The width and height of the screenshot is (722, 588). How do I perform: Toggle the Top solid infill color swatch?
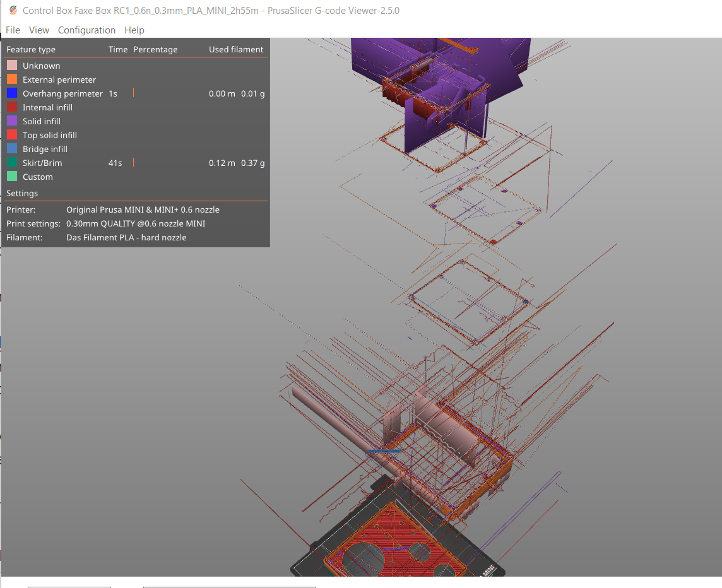pos(12,134)
